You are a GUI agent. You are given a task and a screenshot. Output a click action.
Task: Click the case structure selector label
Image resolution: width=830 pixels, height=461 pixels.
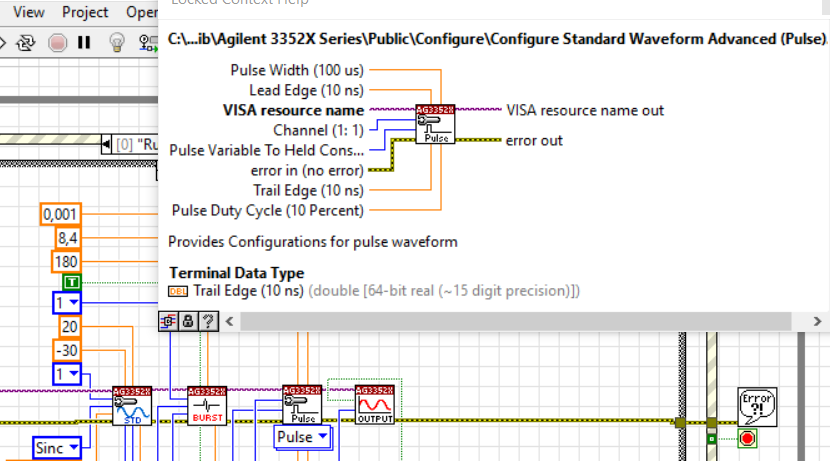click(x=137, y=144)
